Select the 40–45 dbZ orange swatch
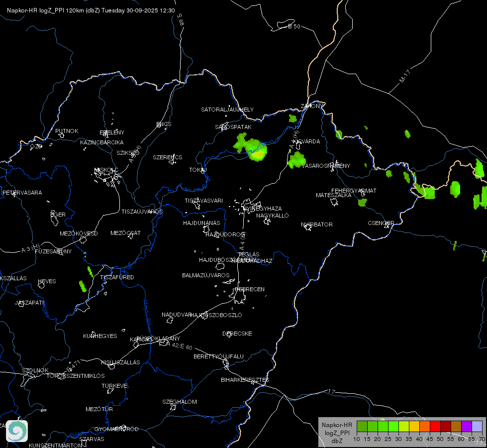 [x=425, y=427]
